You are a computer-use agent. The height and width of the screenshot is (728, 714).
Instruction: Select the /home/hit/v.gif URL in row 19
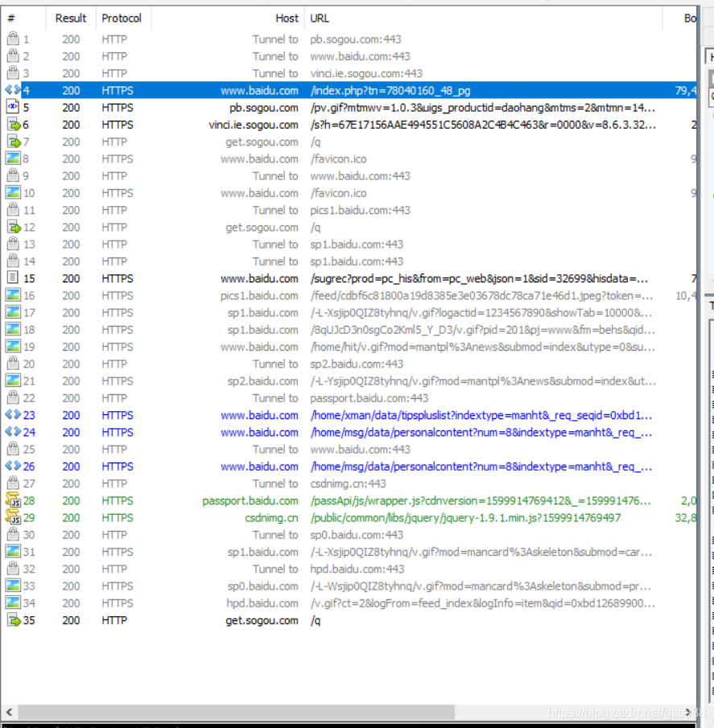point(483,348)
